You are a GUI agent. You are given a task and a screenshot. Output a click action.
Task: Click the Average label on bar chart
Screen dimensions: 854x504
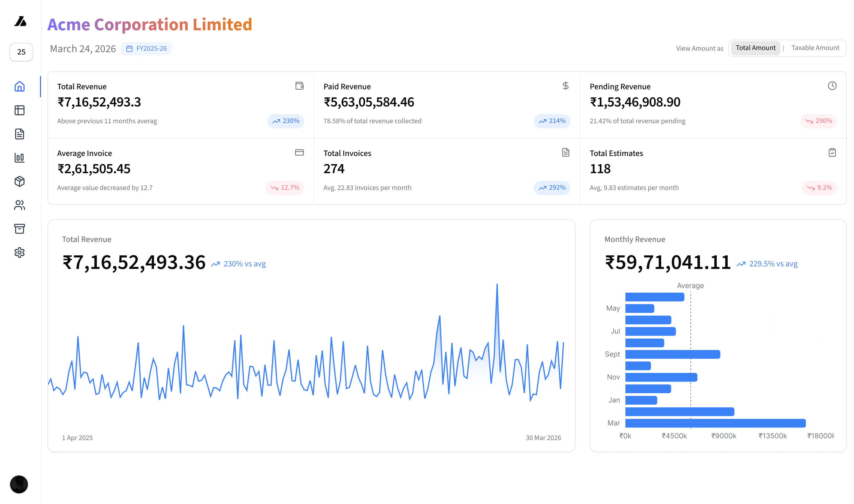coord(690,286)
